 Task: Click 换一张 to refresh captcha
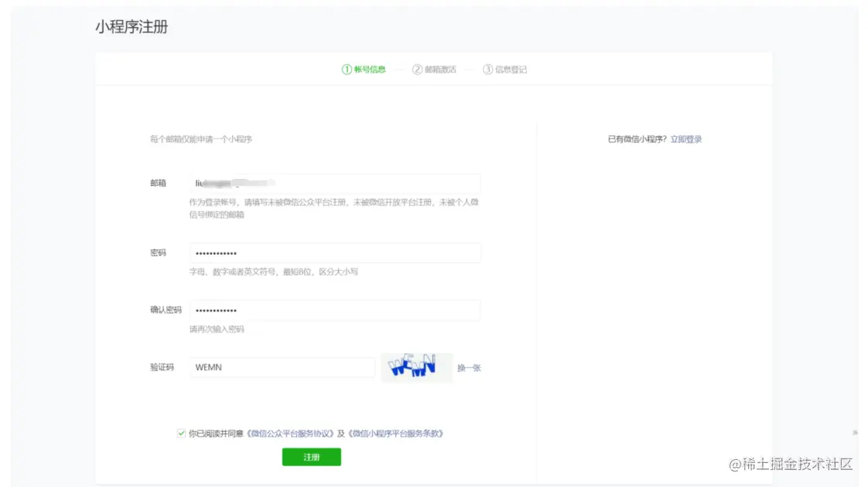(469, 368)
